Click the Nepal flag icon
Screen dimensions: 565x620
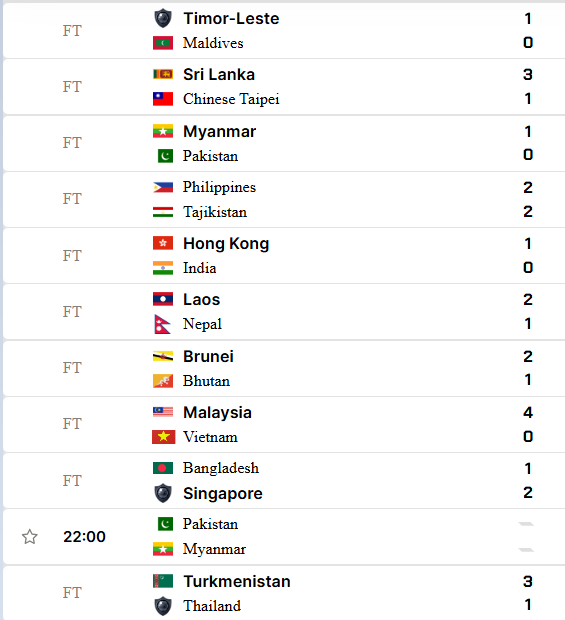(162, 324)
